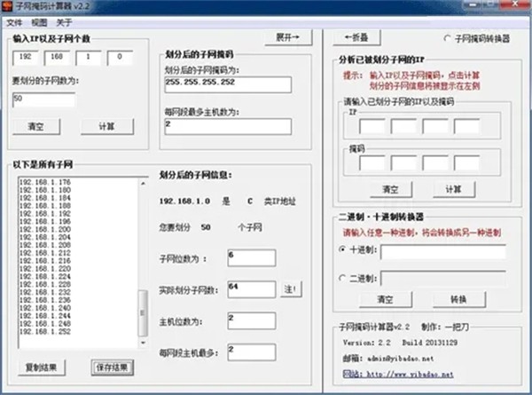Click the 十进制 input field
The width and height of the screenshot is (532, 395).
tap(443, 252)
